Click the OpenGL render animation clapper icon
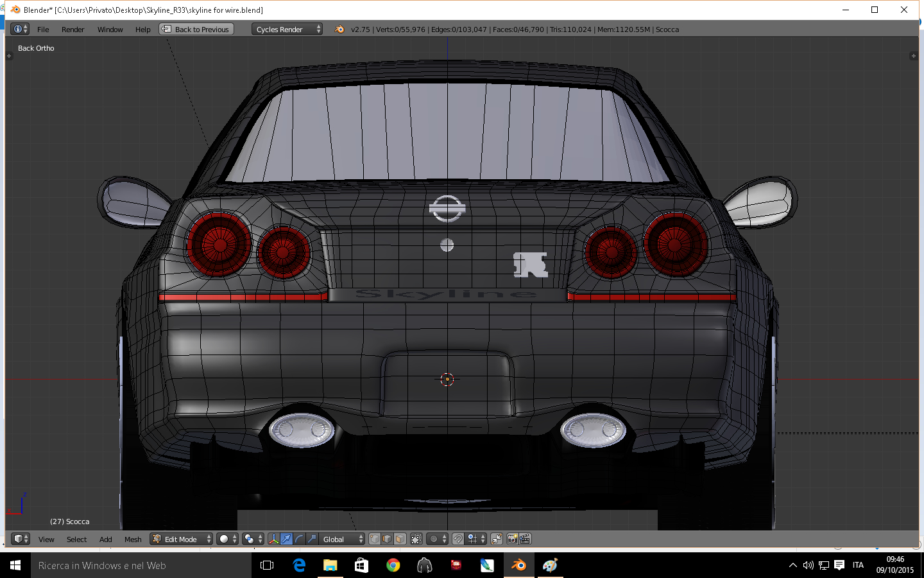 tap(525, 539)
